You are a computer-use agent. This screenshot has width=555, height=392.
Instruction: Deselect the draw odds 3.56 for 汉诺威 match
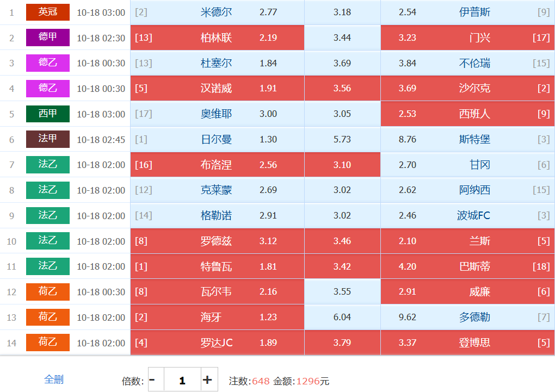click(342, 88)
